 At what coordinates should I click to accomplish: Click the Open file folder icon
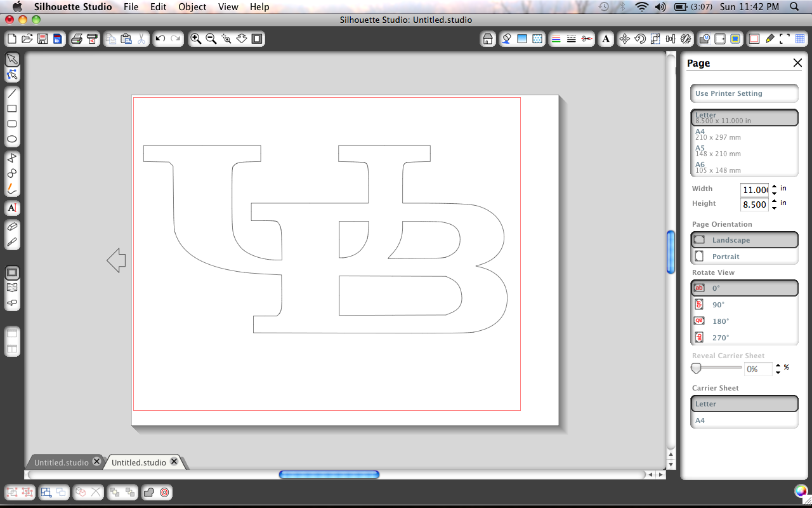[x=27, y=39]
